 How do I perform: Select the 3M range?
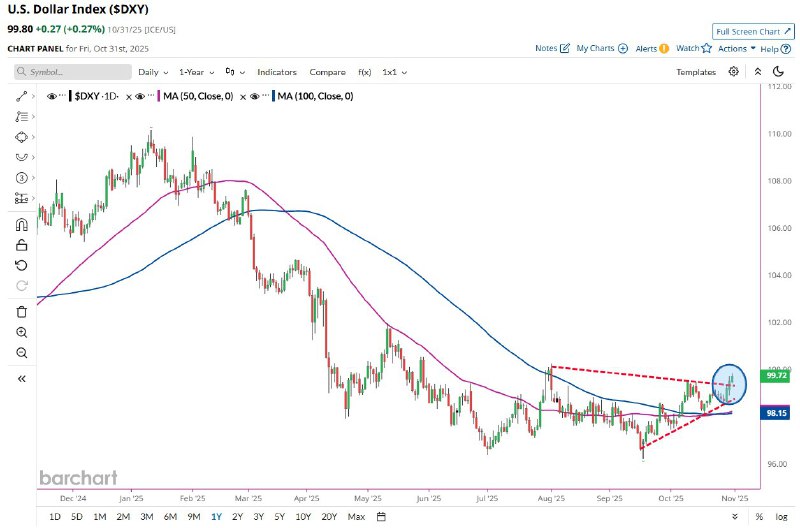147,517
